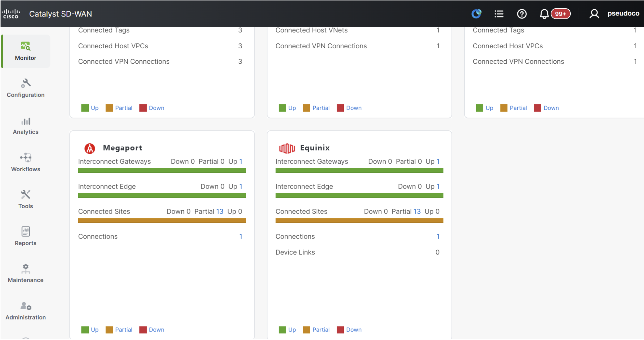
Task: Open the Workflows sidebar icon
Action: (26, 158)
